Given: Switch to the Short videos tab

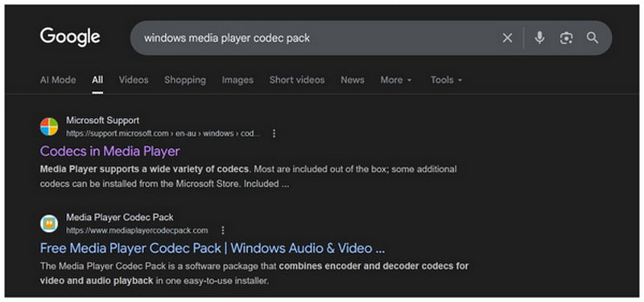Looking at the screenshot, I should pos(297,80).
